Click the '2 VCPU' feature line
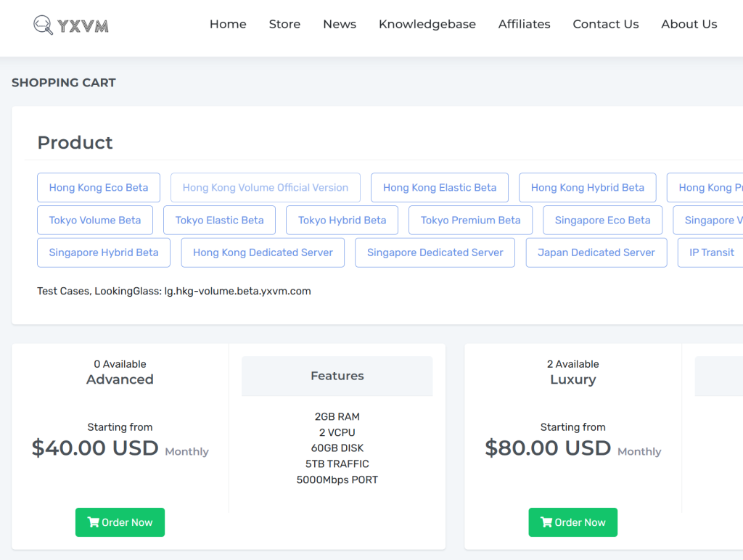This screenshot has height=560, width=743. (337, 432)
